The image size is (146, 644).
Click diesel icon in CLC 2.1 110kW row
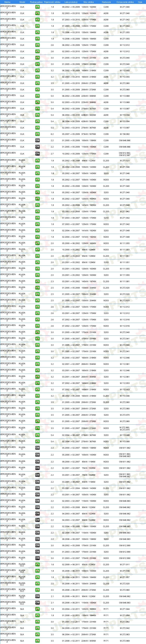[38, 602]
